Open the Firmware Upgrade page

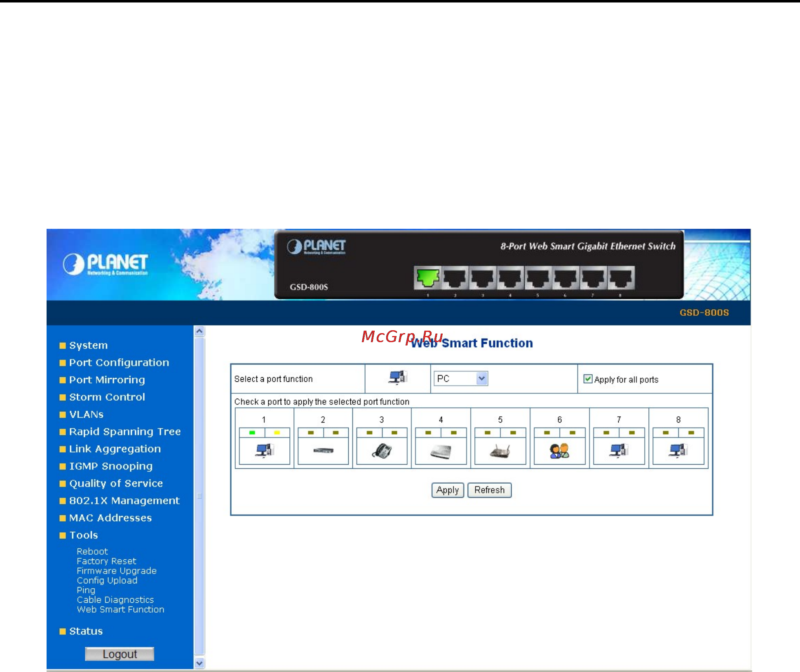pyautogui.click(x=117, y=571)
